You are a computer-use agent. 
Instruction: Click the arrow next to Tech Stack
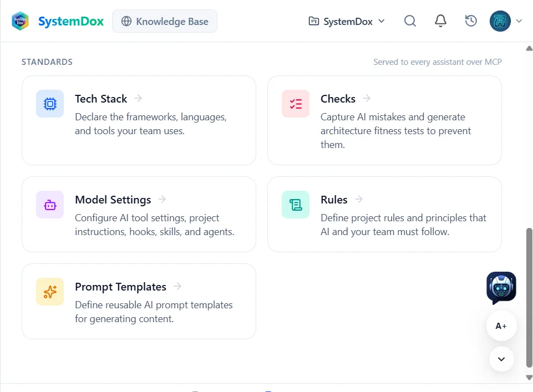pos(138,99)
